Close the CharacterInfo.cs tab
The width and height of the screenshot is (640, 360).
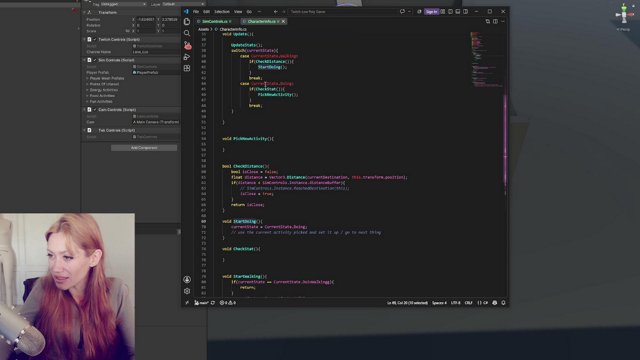284,21
